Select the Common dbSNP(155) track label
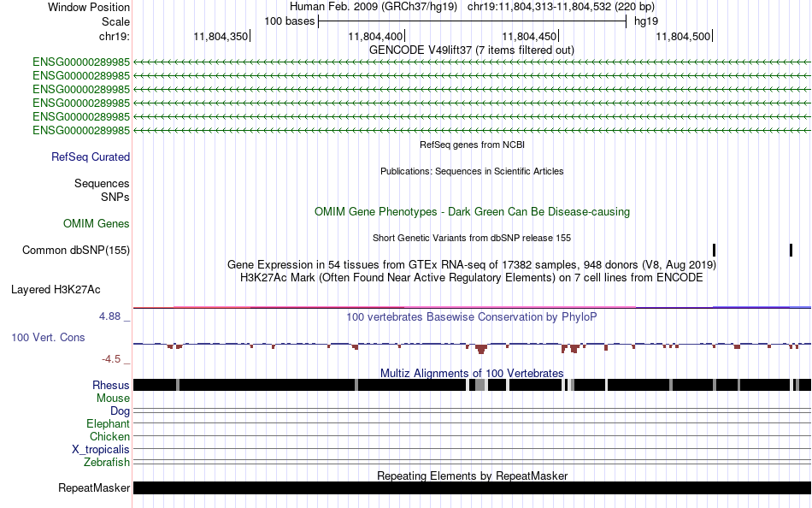Image resolution: width=812 pixels, height=508 pixels. (x=75, y=250)
